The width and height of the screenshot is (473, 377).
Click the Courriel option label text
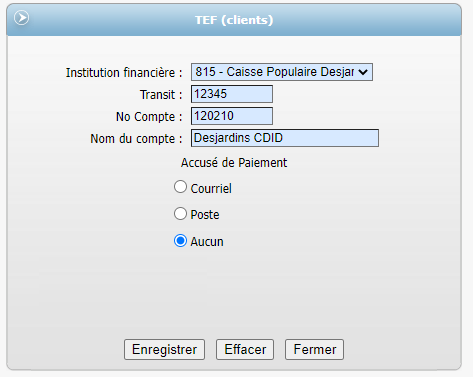211,189
